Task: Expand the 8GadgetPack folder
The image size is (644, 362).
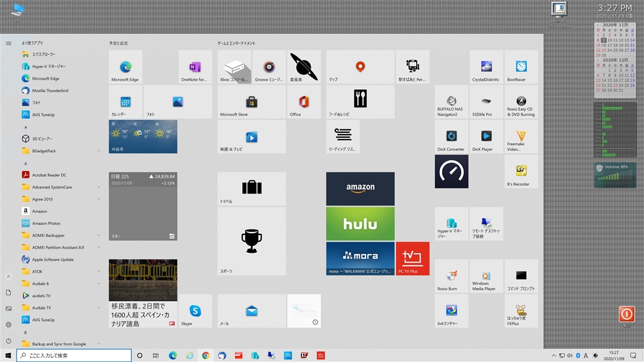Action: click(61, 151)
